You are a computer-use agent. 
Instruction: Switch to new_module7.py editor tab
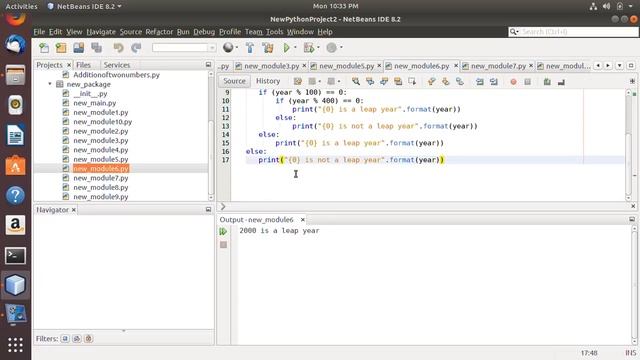[498, 66]
